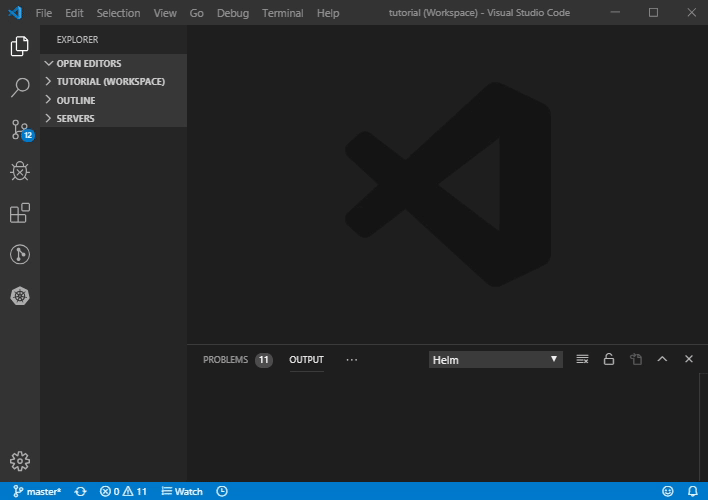Open notifications bell icon
Image resolution: width=708 pixels, height=500 pixels.
tap(693, 491)
